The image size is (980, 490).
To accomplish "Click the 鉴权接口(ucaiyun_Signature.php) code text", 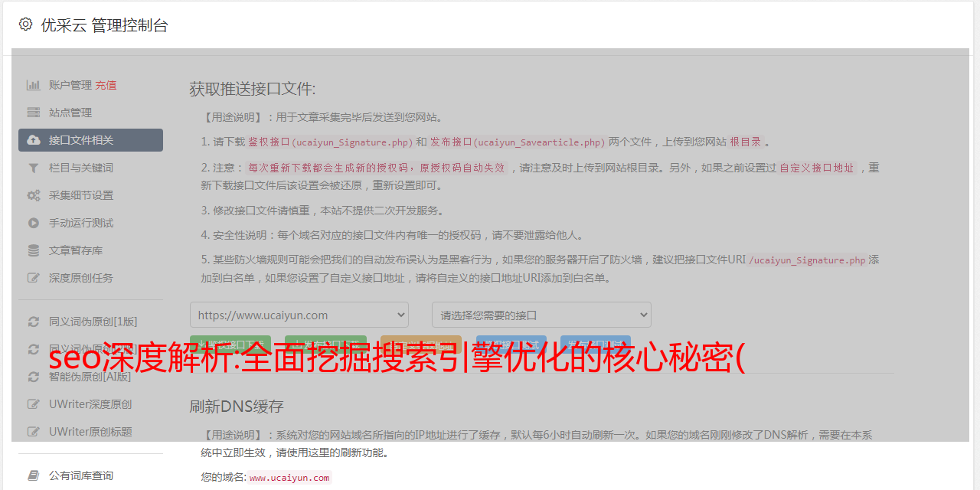I will point(331,142).
